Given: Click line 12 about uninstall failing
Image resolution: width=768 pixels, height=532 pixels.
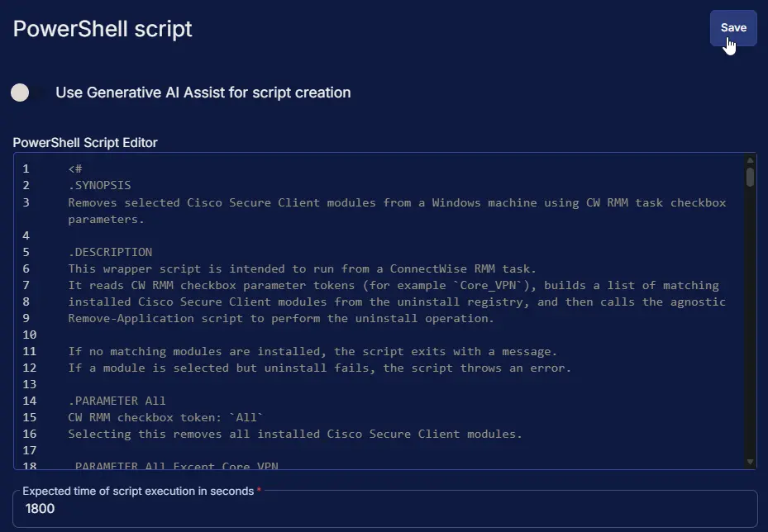Looking at the screenshot, I should coord(319,368).
